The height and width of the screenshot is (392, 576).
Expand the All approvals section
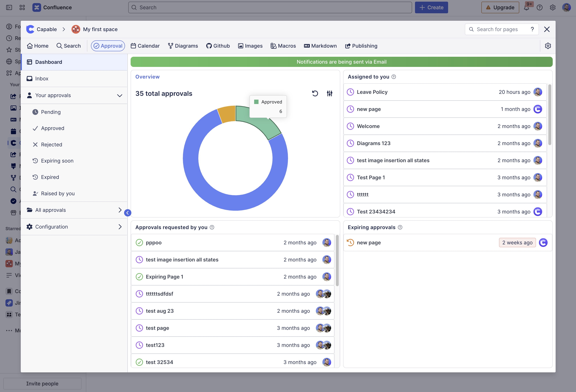pos(120,210)
